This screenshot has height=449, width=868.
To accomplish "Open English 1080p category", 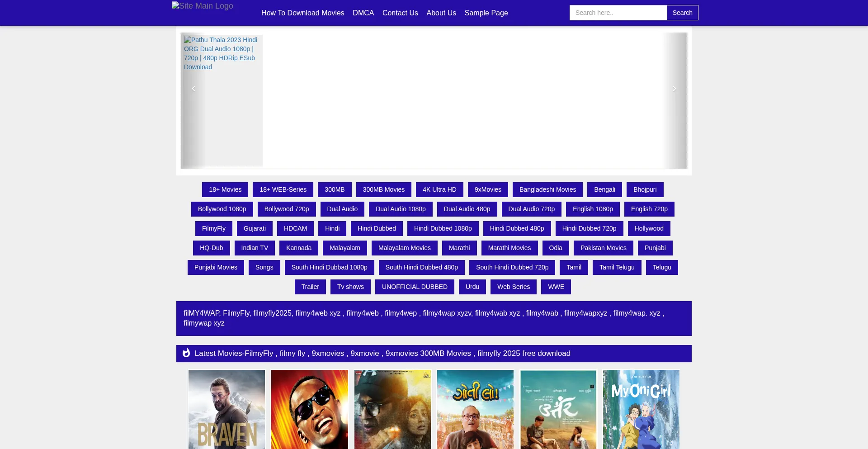I will click(x=593, y=209).
